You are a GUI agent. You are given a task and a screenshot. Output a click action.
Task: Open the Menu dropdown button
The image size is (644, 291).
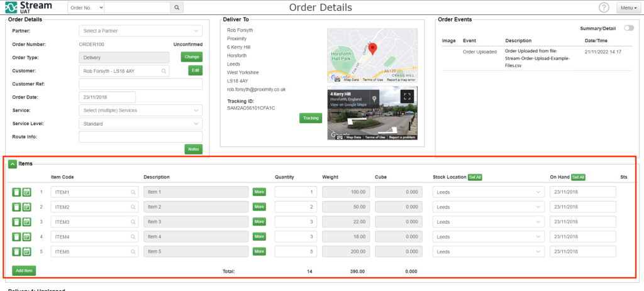click(x=629, y=8)
